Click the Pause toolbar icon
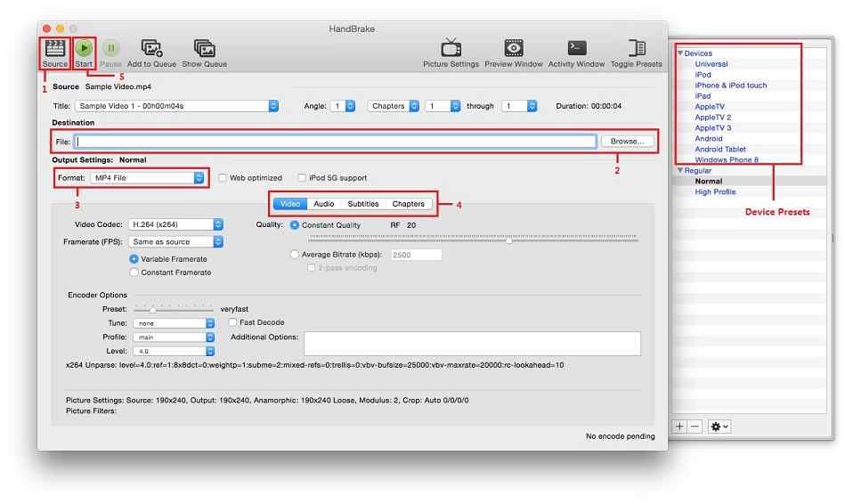The width and height of the screenshot is (845, 504). coord(111,48)
